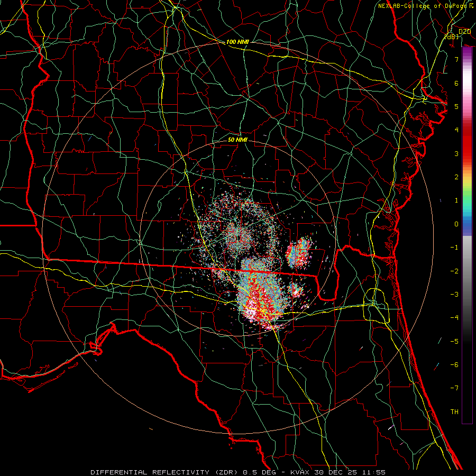This screenshot has height=476, width=476.
Task: Click the '3' value on the color scale
Action: (x=456, y=153)
